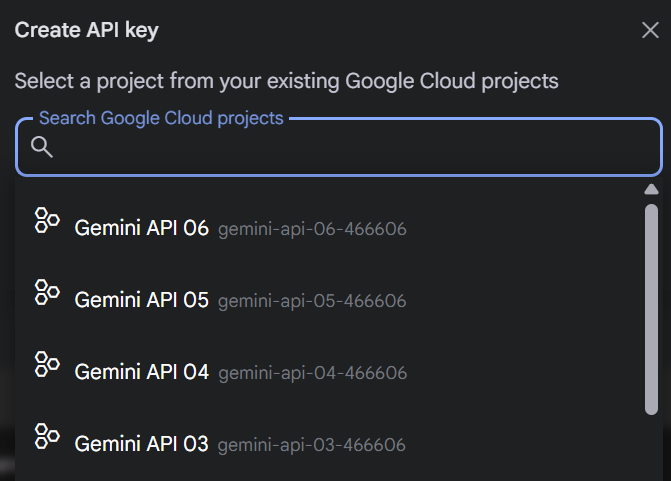Click the Gemini API 04 project icon

(47, 364)
